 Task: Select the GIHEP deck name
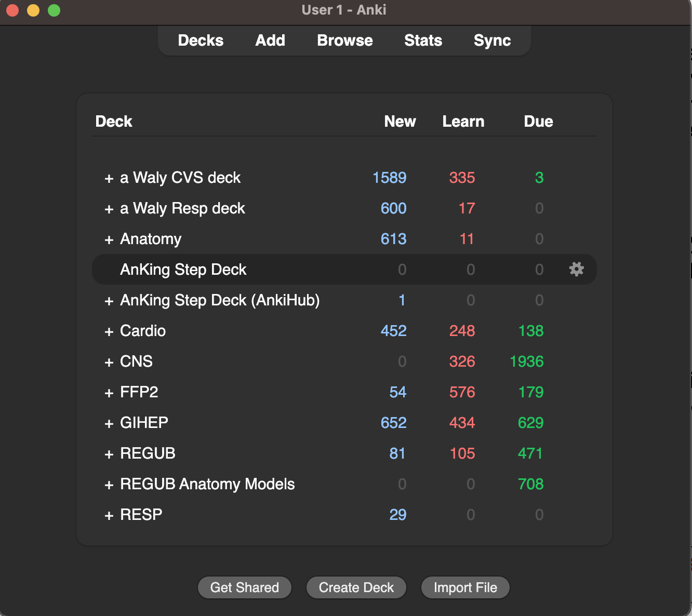point(144,423)
